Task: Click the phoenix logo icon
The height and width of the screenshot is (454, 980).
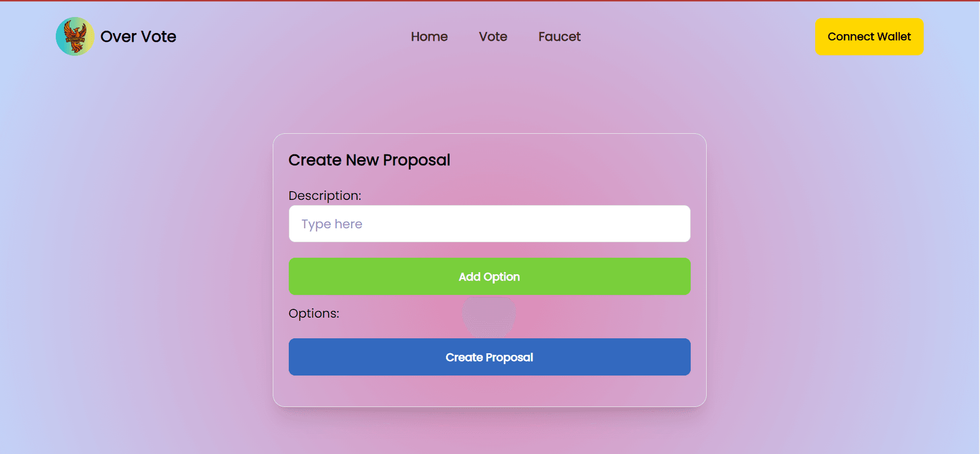Action: pos(75,36)
